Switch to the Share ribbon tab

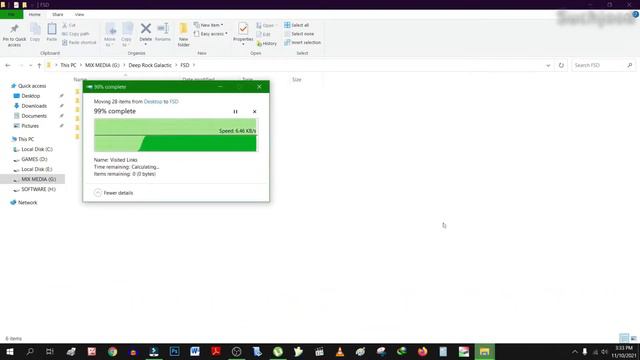tap(58, 14)
